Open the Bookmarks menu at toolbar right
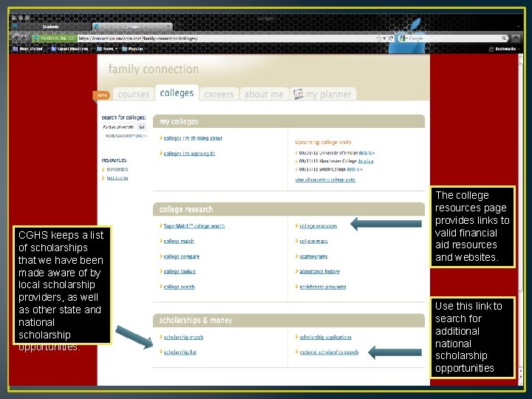Image resolution: width=532 pixels, height=399 pixels. pos(502,49)
